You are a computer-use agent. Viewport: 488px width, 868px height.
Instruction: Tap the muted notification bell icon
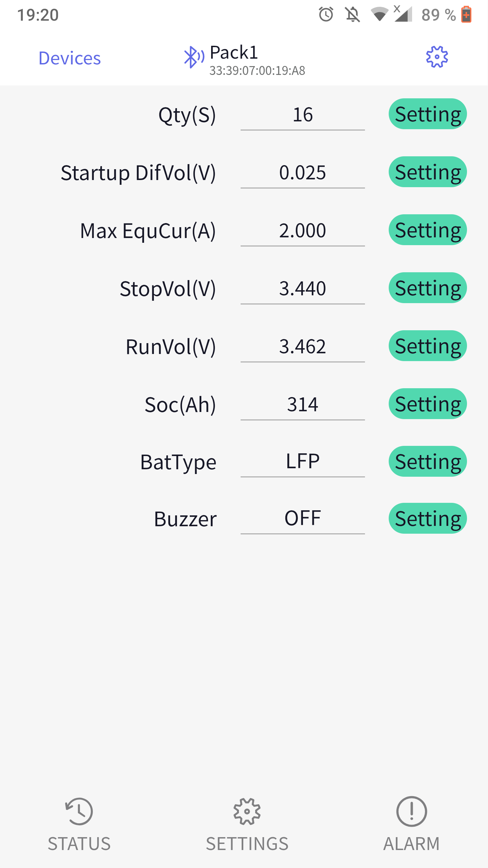click(x=352, y=15)
